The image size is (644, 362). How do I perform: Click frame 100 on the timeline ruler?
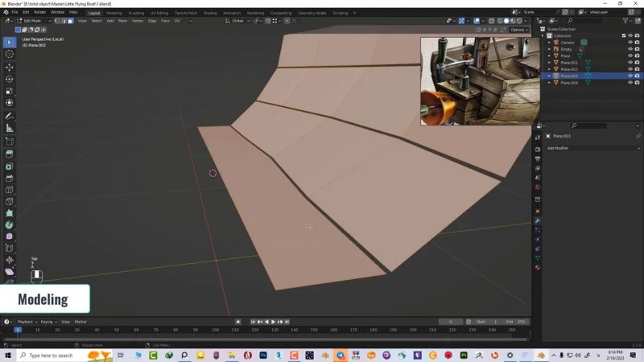pos(216,330)
